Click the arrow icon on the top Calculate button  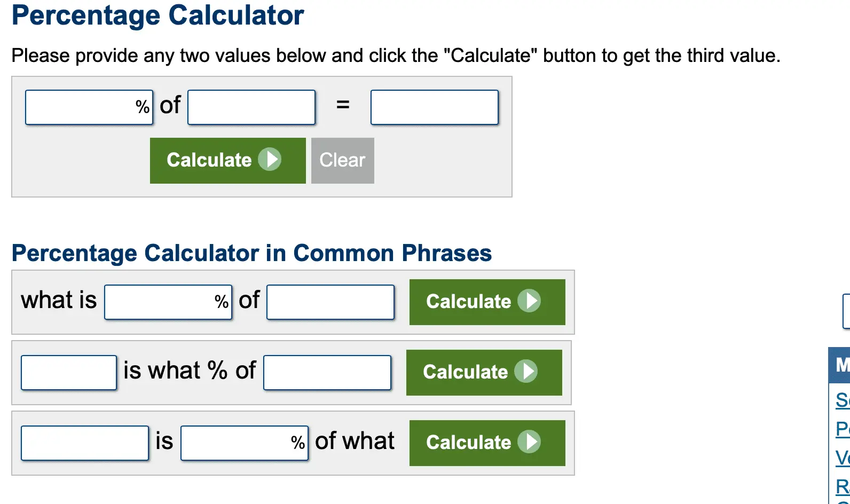click(x=270, y=159)
